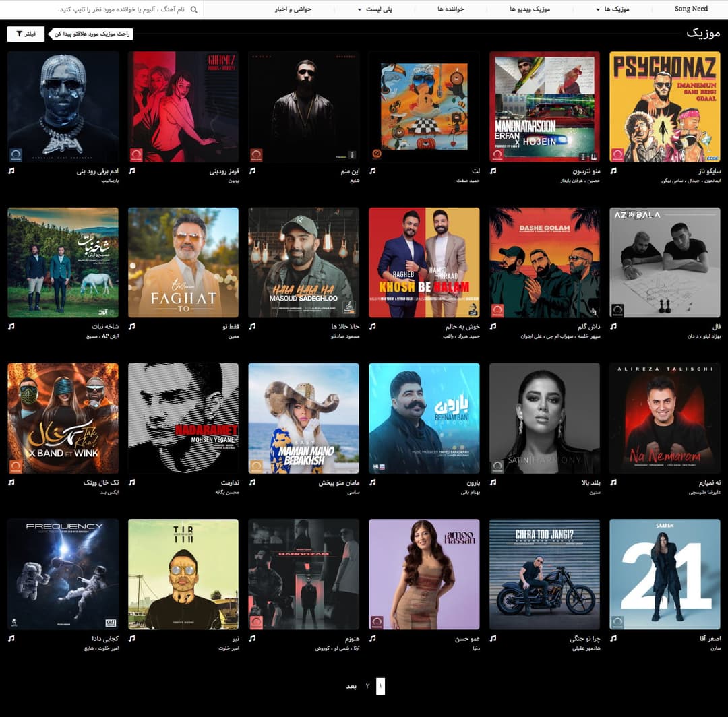Click music note icon beside داش گلم
The image size is (728, 717).
(493, 326)
